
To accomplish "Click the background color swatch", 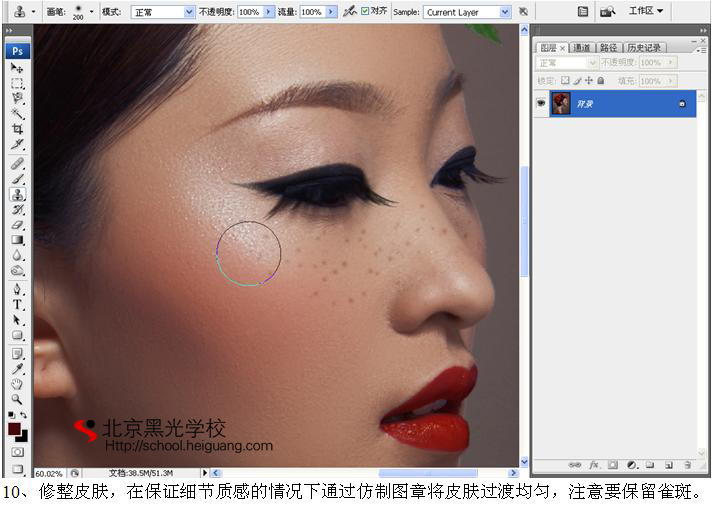I will click(24, 437).
